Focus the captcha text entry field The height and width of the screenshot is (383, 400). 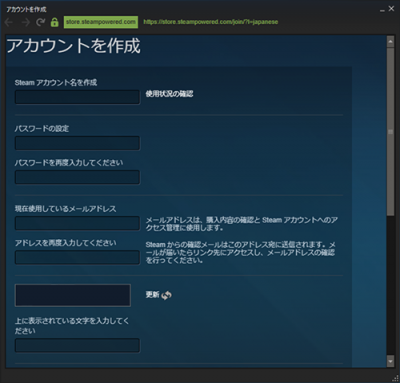[x=77, y=345]
